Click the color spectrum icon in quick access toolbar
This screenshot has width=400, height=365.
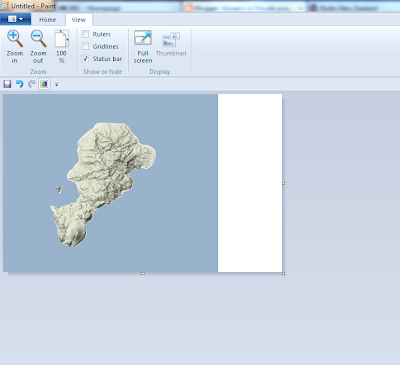coord(44,84)
